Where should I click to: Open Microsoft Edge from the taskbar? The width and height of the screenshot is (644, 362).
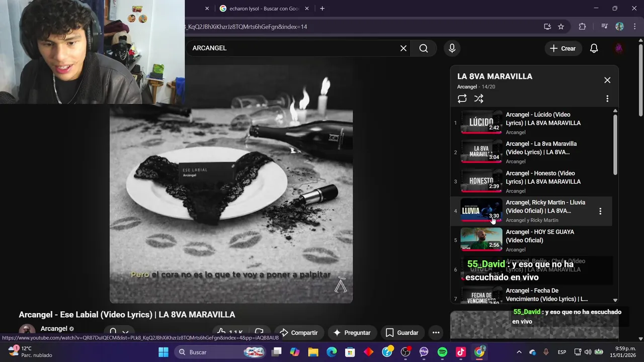click(332, 352)
